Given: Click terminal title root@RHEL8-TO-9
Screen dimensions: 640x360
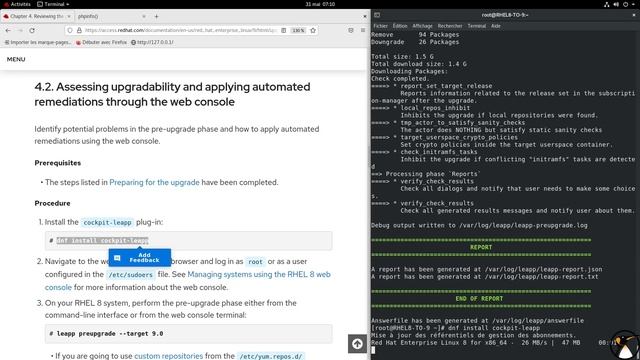Looking at the screenshot, I should pos(505,15).
